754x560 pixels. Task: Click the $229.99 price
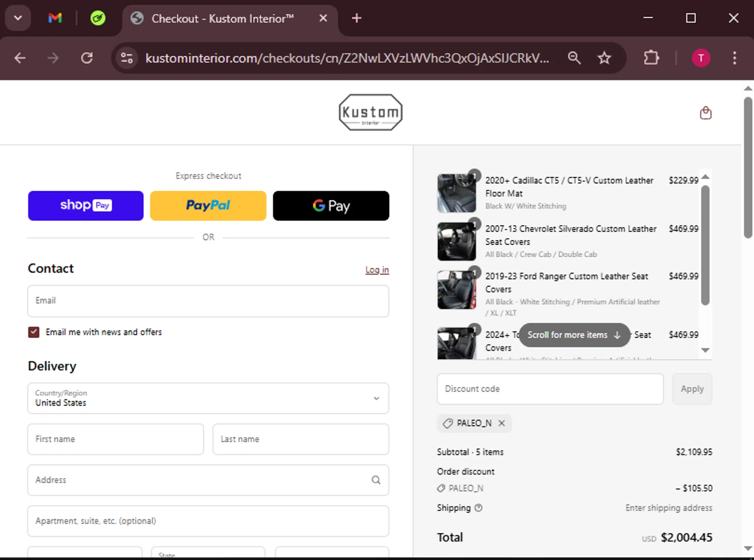coord(683,180)
